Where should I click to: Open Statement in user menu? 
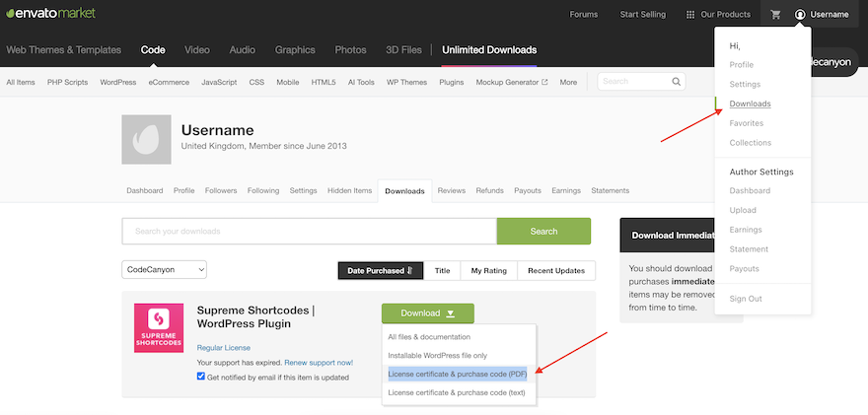(749, 249)
